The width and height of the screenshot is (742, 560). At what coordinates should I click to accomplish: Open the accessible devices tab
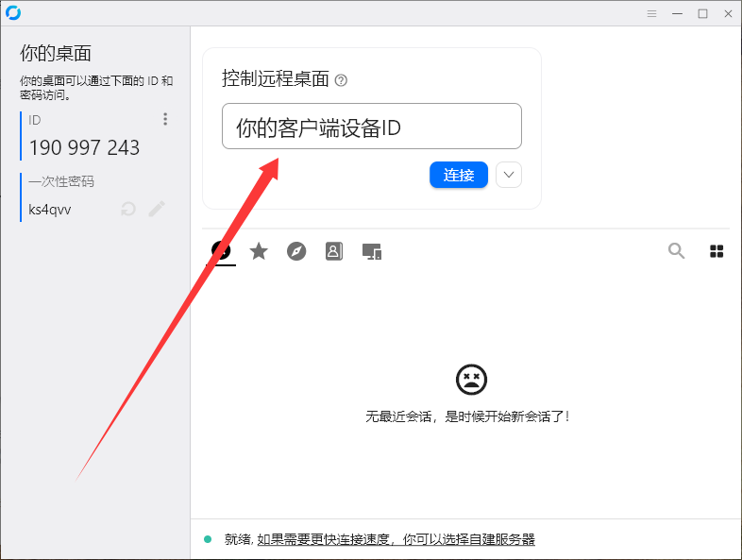pyautogui.click(x=372, y=251)
